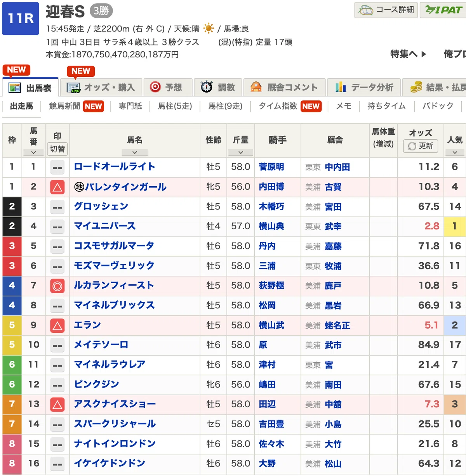Change the triangle mark for バレンタインガール

(57, 187)
